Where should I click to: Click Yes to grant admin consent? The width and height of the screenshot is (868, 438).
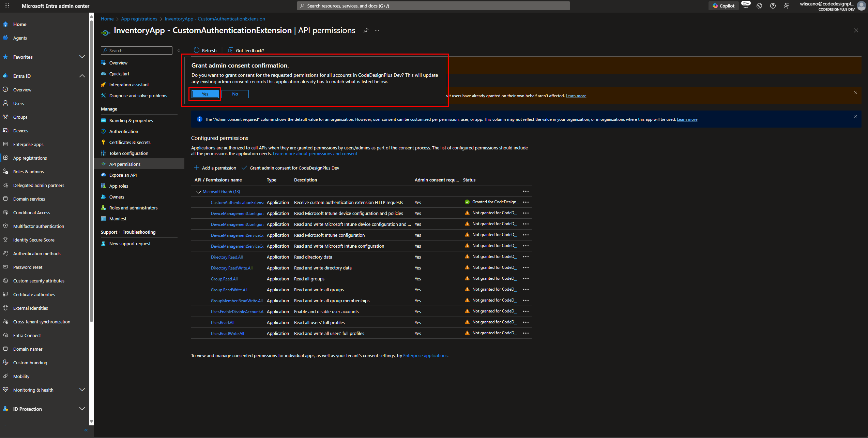205,94
